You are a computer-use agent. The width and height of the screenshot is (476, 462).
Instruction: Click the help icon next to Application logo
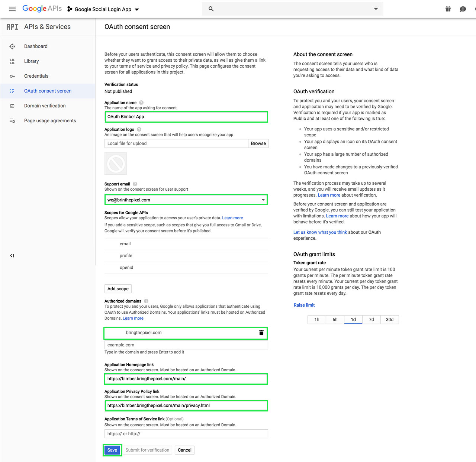tap(139, 129)
